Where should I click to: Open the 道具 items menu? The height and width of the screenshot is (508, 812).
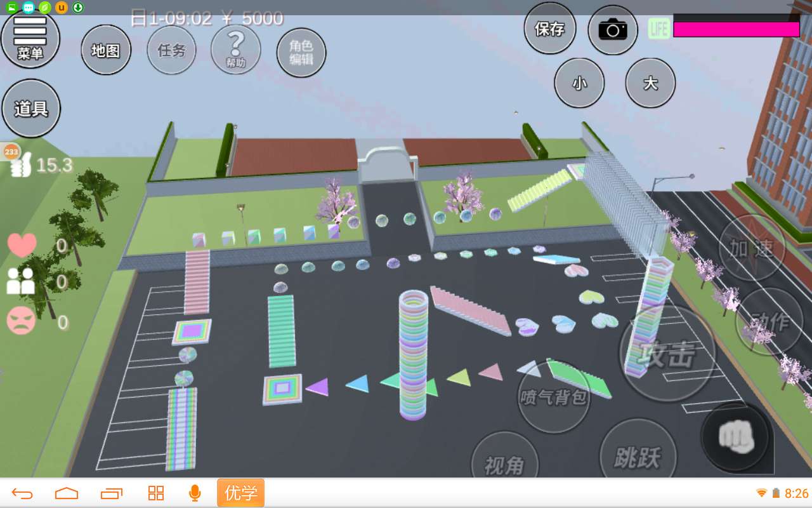(31, 109)
